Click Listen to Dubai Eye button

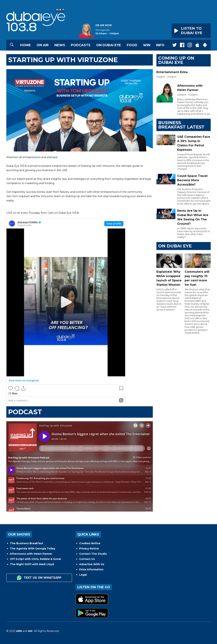pos(191,31)
